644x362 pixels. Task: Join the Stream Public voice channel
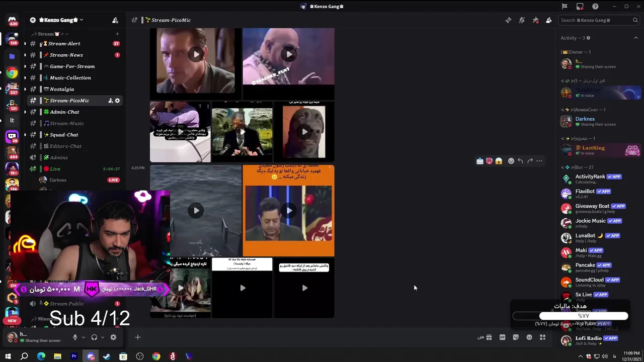coord(74,304)
